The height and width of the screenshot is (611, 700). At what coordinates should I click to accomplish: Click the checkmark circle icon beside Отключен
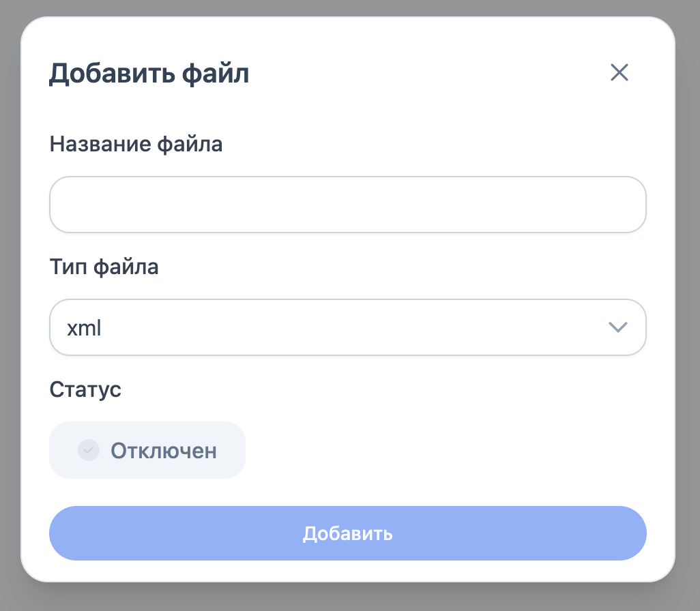pos(89,450)
